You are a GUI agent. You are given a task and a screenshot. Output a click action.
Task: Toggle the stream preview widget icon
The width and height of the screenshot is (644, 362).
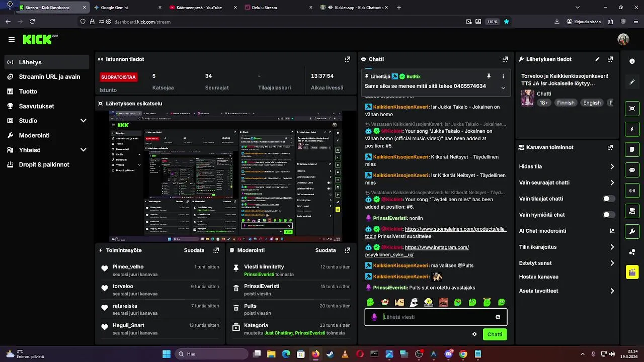[632, 108]
